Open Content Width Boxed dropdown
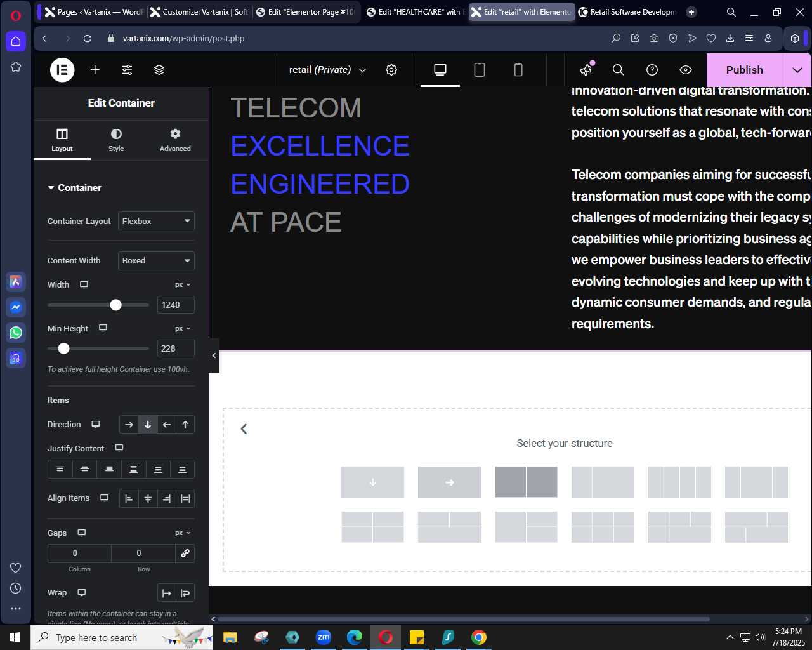This screenshot has height=650, width=812. pyautogui.click(x=156, y=260)
